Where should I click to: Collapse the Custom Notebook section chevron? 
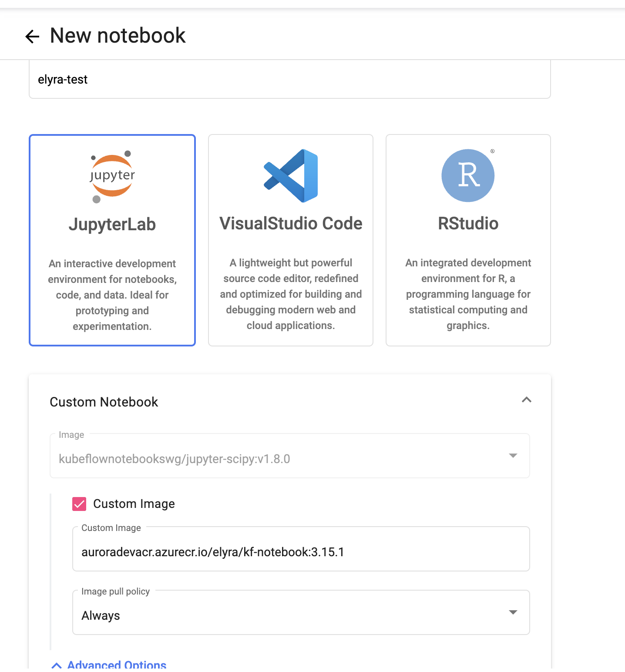[x=526, y=400]
